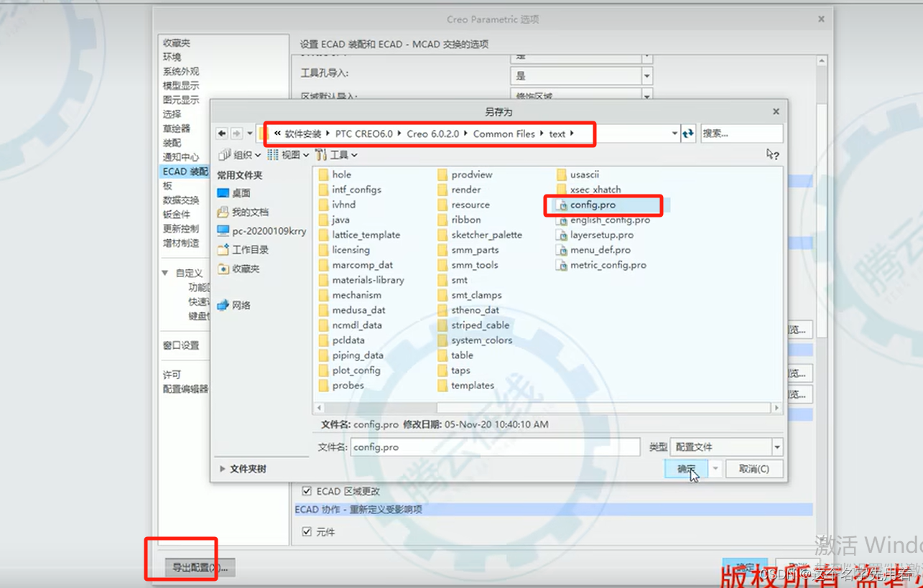Select 模型显示 in options sidebar
Viewport: 923px width, 588px height.
pyautogui.click(x=181, y=85)
